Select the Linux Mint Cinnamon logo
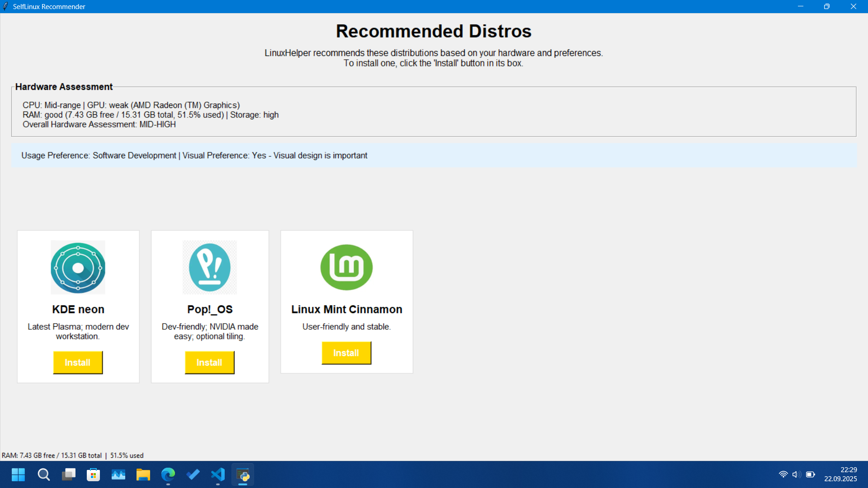Image resolution: width=868 pixels, height=488 pixels. point(346,267)
